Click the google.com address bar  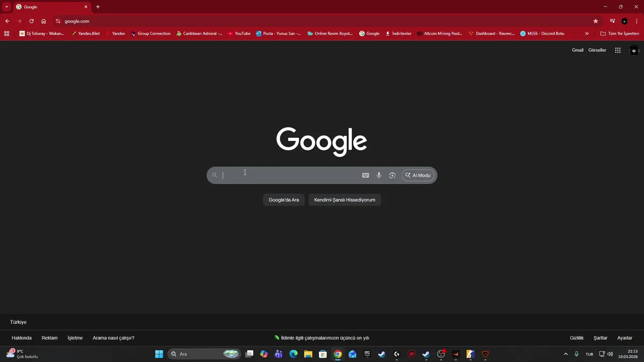pos(322,21)
